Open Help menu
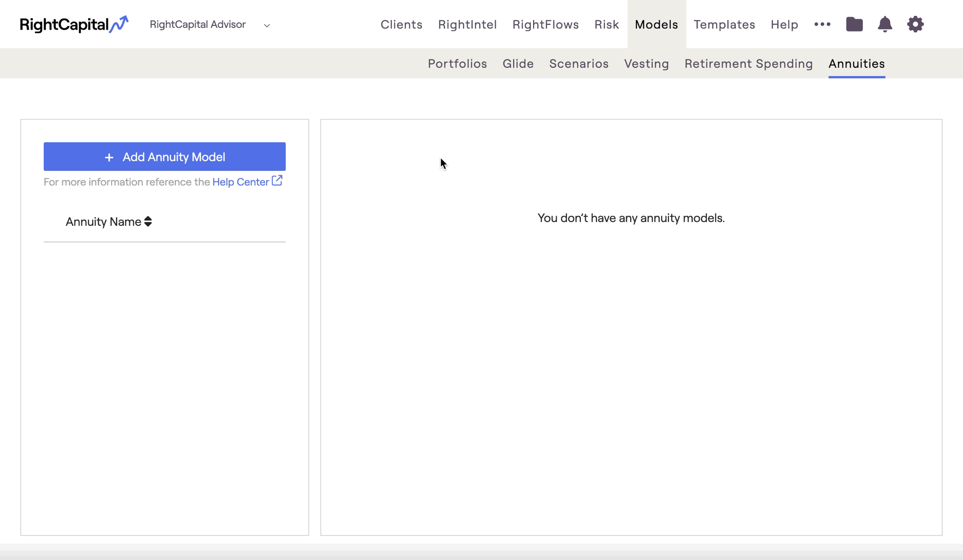 [x=784, y=25]
